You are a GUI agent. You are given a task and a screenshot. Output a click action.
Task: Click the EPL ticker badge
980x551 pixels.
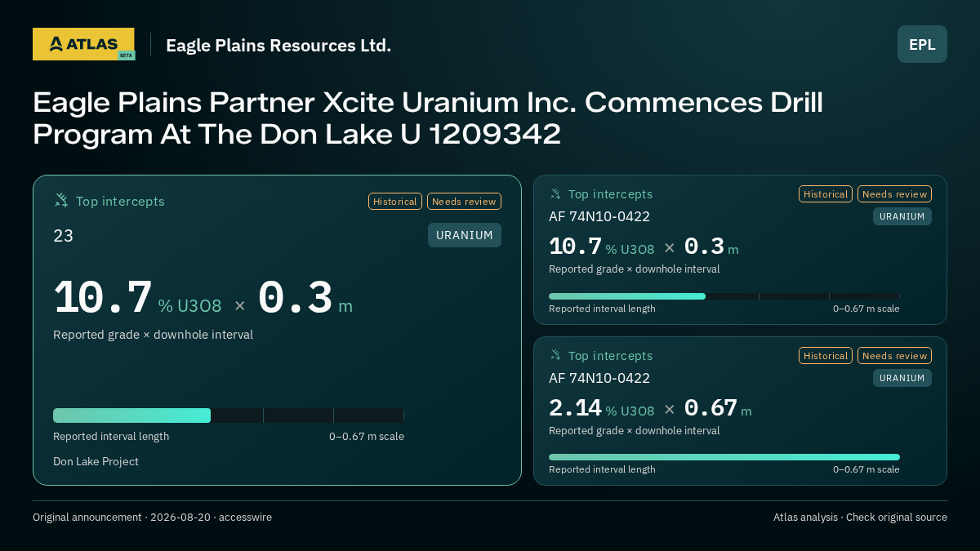922,44
